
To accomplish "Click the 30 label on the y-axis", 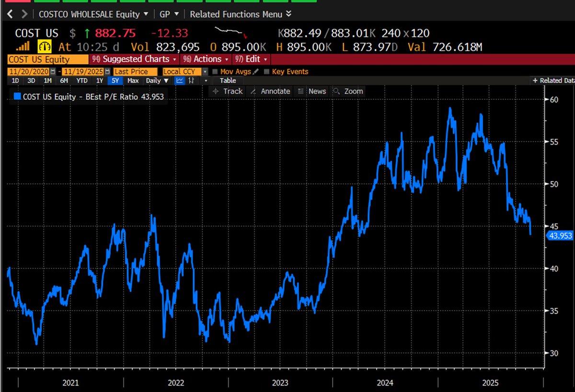I will 554,353.
